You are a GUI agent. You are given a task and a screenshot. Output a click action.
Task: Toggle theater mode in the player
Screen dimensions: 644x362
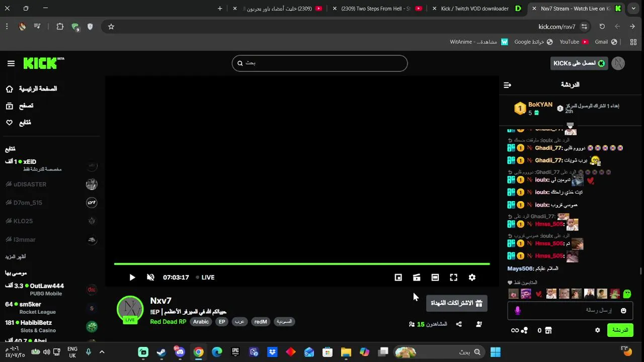point(435,278)
